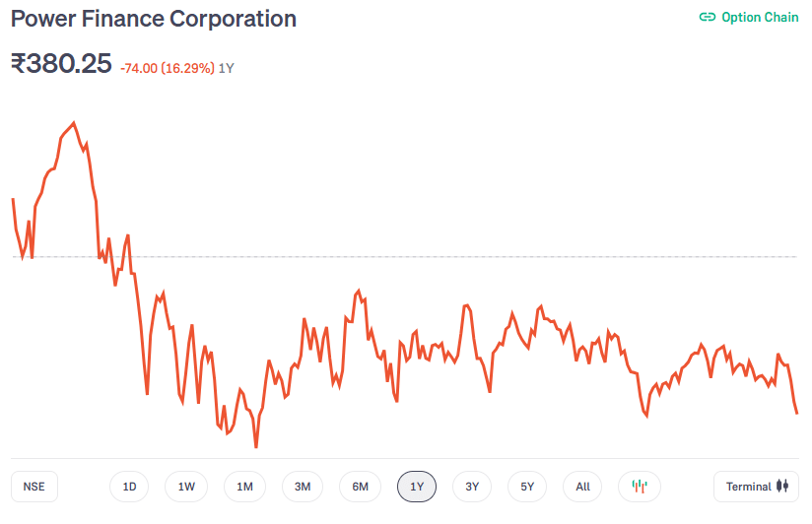
Task: Select the 6M time range
Action: (x=360, y=487)
